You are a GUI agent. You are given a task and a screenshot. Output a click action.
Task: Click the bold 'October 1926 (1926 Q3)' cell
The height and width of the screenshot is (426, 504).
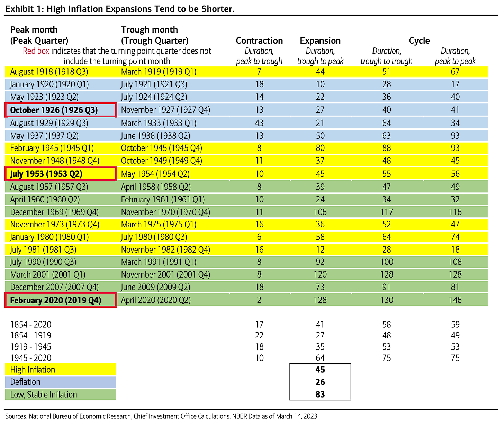61,110
